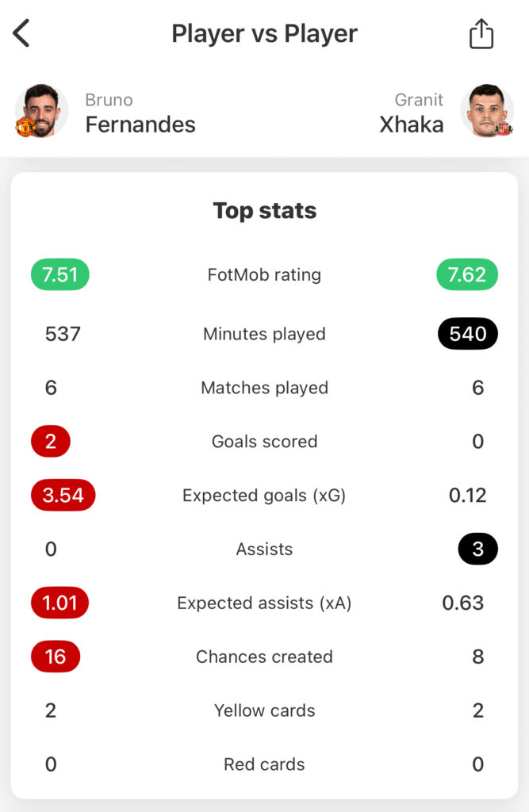Tap the 540 minutes played pill
The height and width of the screenshot is (812, 529).
point(467,334)
